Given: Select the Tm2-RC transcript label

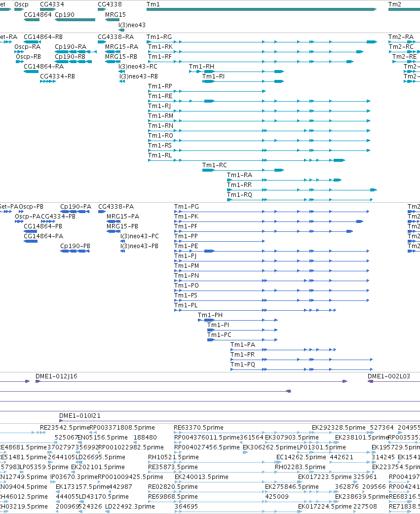Looking at the screenshot, I should (401, 47).
